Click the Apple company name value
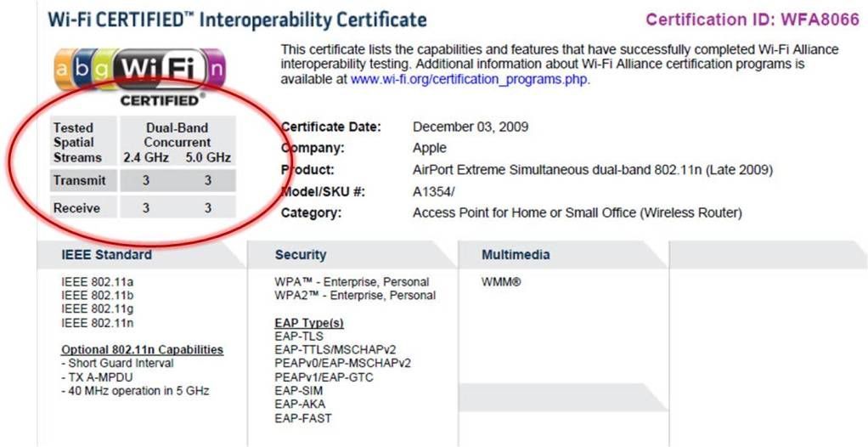This screenshot has width=868, height=447. (430, 149)
